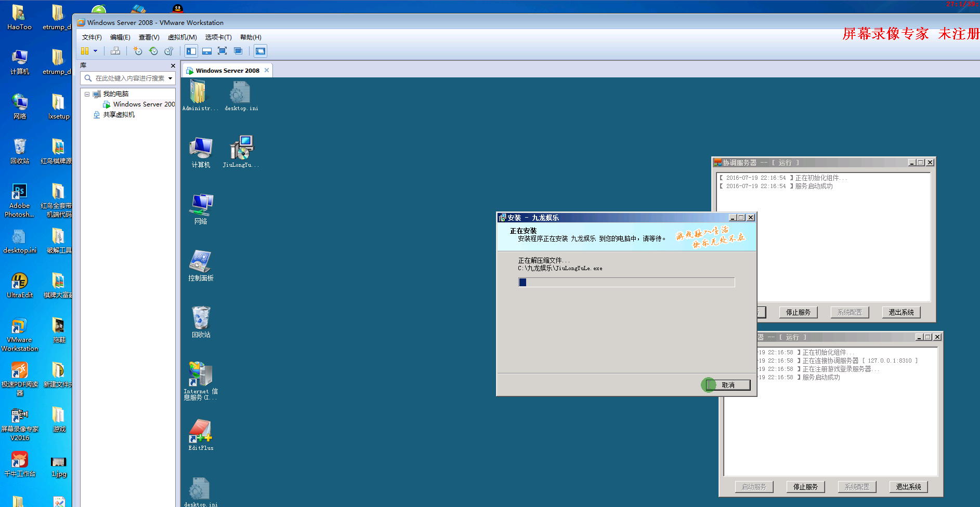The width and height of the screenshot is (980, 507).
Task: Enter full screen mode via toolbar icon
Action: click(222, 51)
